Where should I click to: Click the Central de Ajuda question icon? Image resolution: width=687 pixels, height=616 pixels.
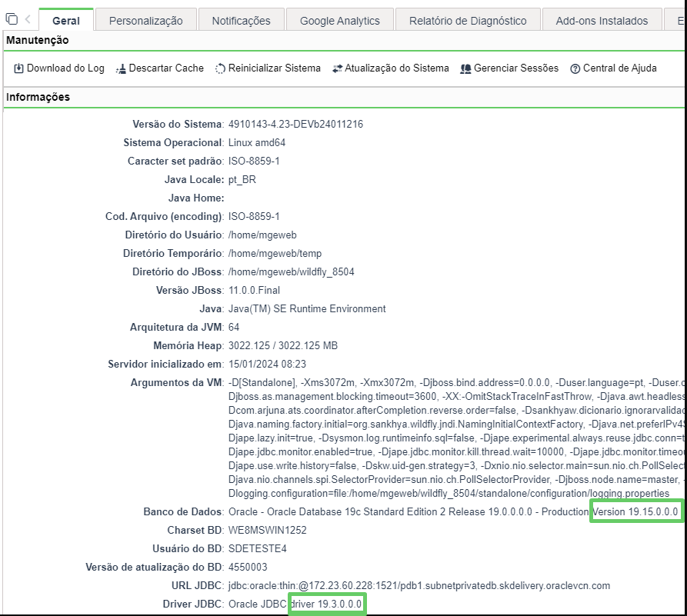coord(575,68)
